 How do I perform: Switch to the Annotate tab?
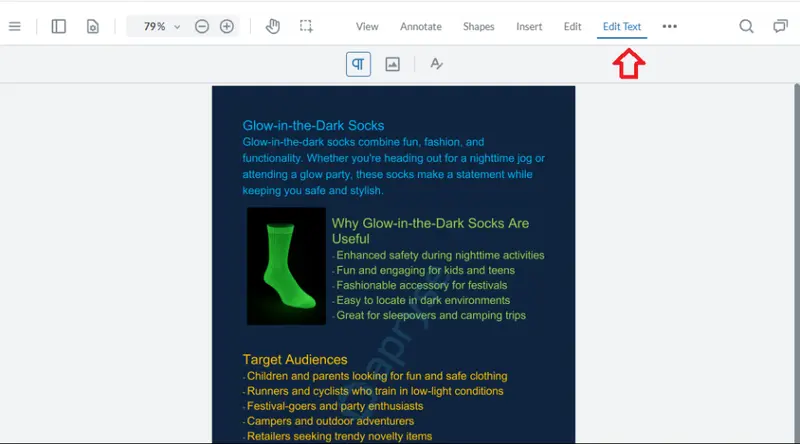420,27
